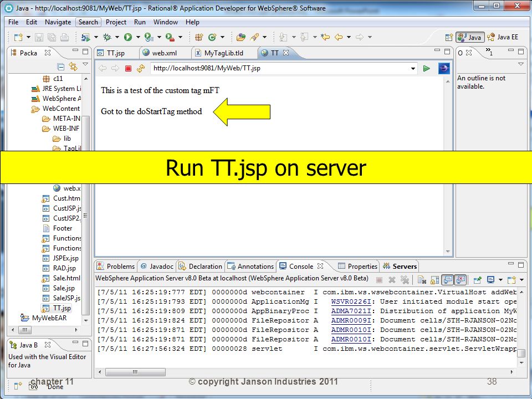Open the Project menu
This screenshot has width=532, height=399.
coord(116,22)
